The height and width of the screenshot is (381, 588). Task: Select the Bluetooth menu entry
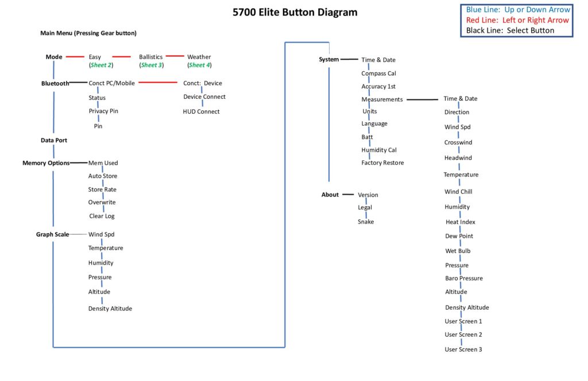[x=55, y=83]
